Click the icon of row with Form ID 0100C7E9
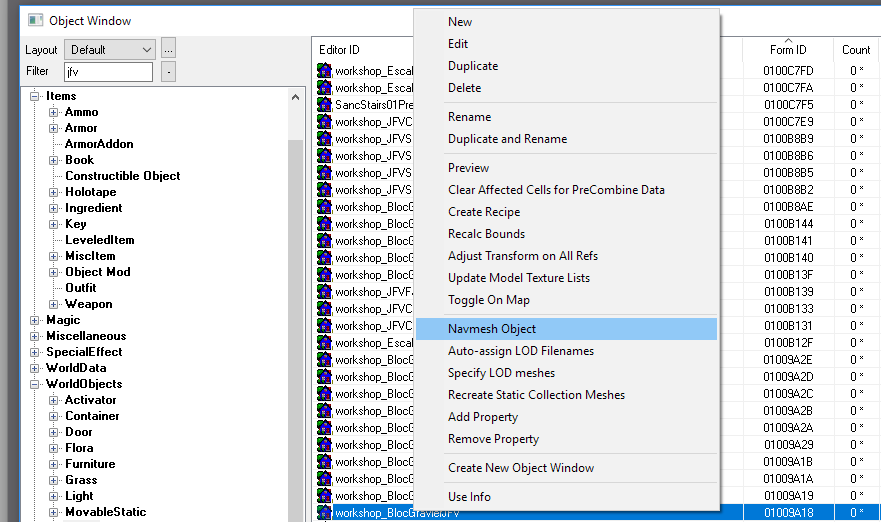The image size is (881, 522). click(325, 121)
